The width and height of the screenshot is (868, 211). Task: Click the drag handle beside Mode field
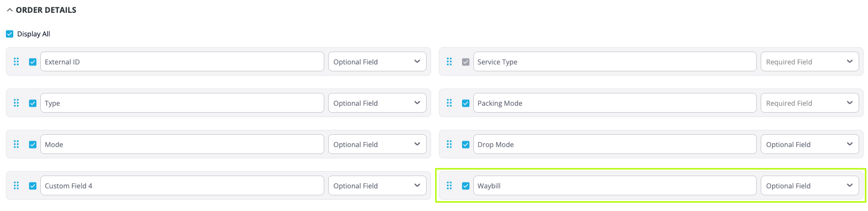tap(16, 145)
